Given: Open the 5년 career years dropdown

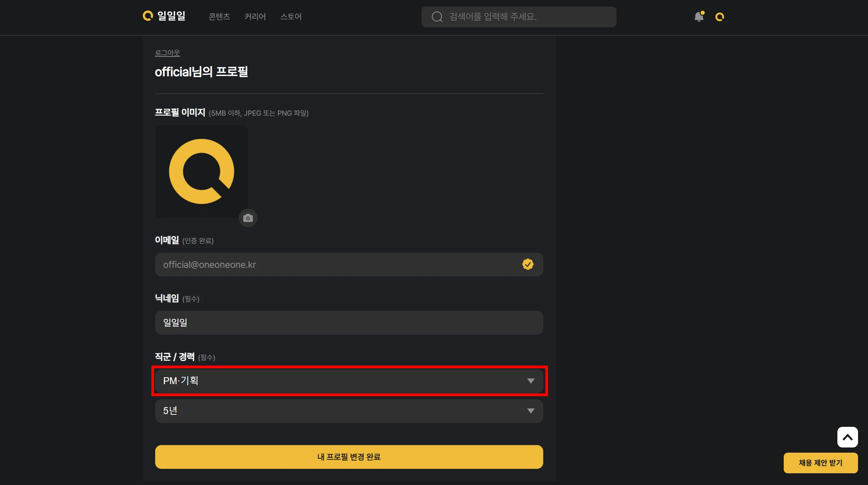Looking at the screenshot, I should (349, 411).
